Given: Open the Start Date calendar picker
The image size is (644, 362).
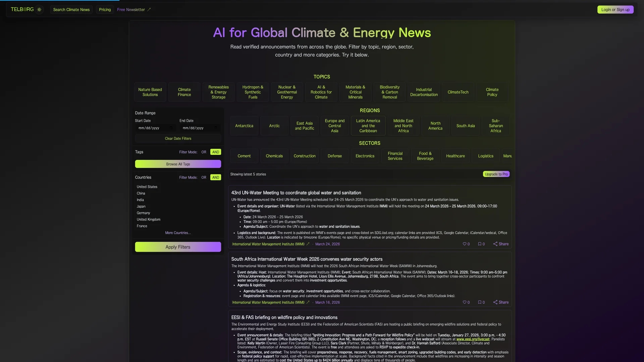Looking at the screenshot, I should pyautogui.click(x=171, y=128).
